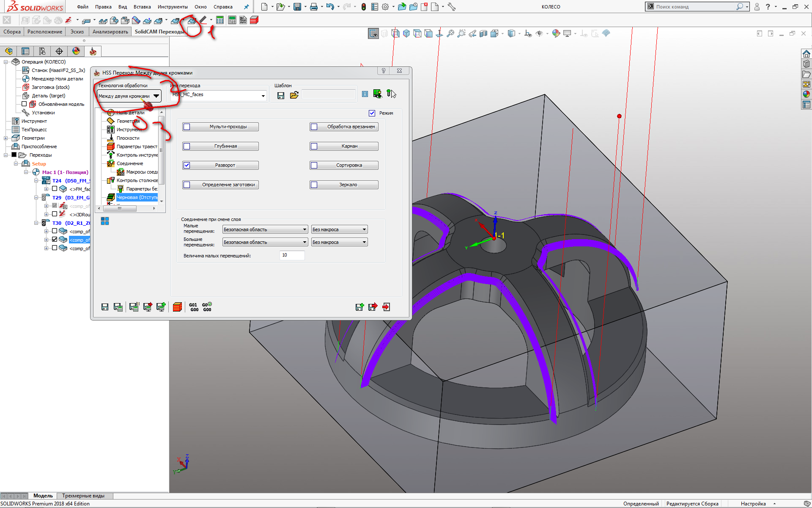Uncheck the Разворот checkbox
This screenshot has height=508, width=812.
coord(187,166)
